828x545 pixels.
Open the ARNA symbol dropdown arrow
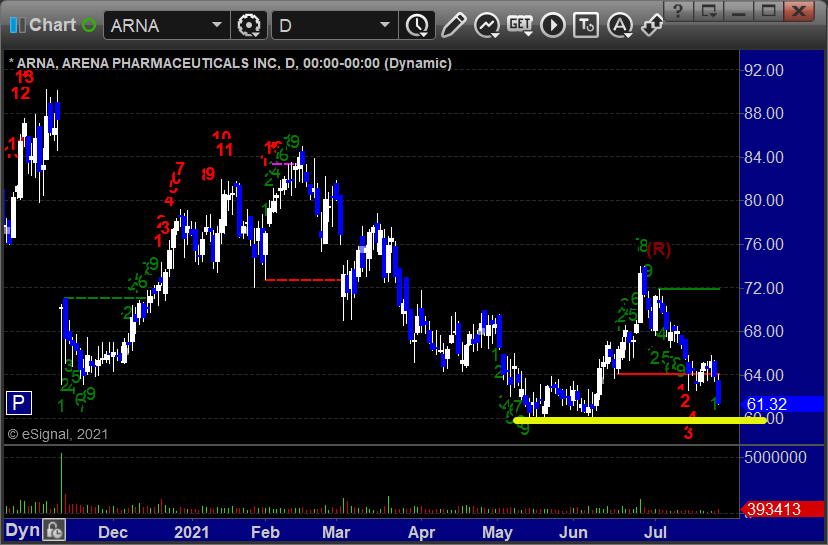click(217, 25)
